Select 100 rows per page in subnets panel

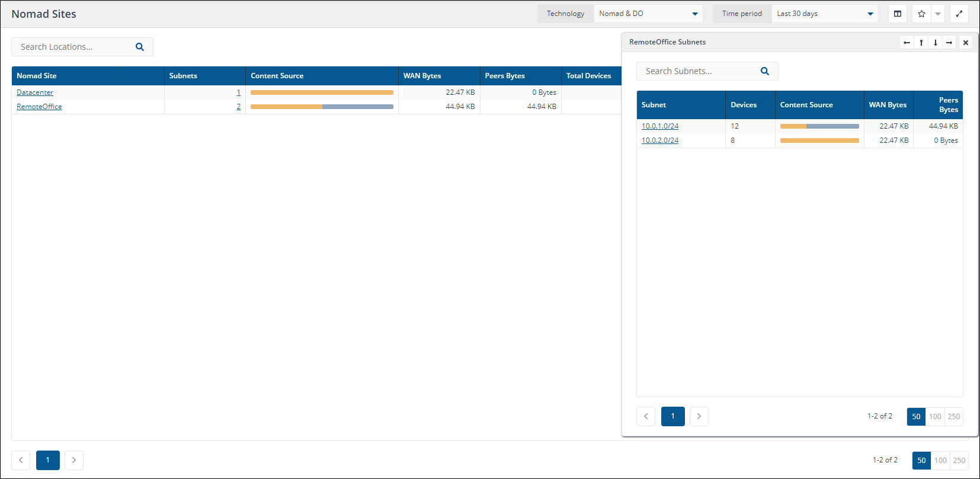[935, 416]
